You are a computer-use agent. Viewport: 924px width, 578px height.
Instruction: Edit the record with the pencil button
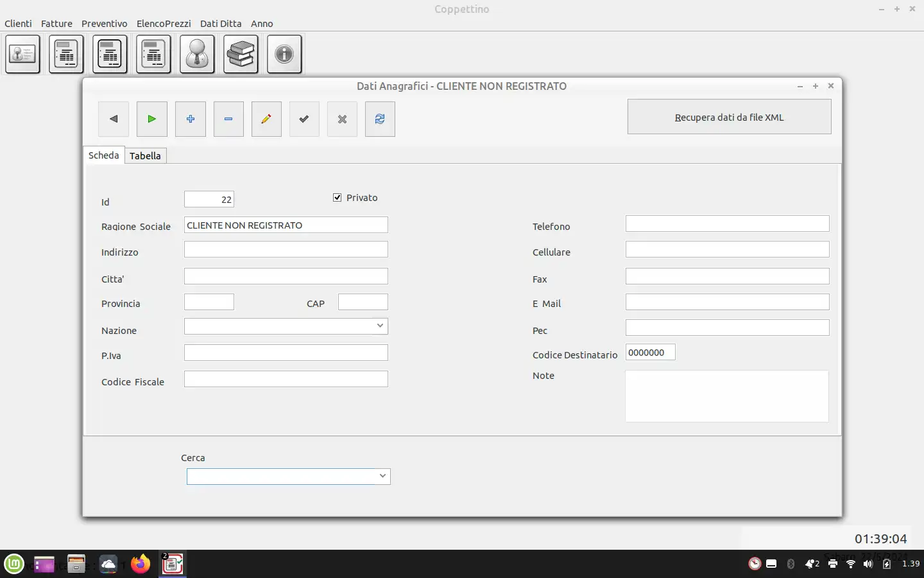[x=266, y=119]
